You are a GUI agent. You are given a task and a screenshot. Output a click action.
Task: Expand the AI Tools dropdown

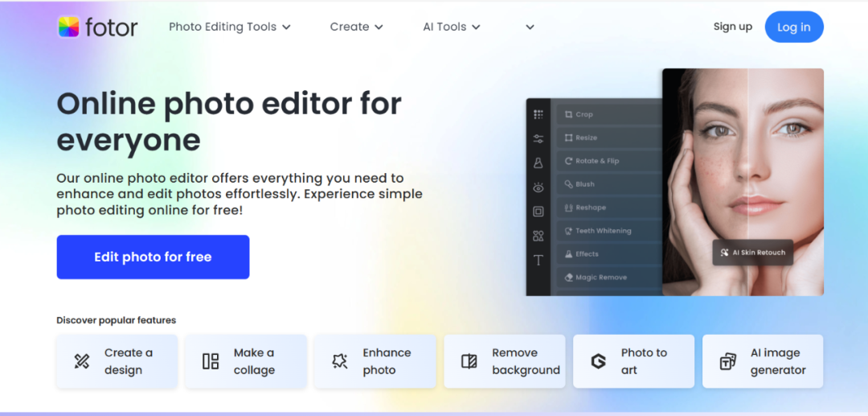[451, 27]
